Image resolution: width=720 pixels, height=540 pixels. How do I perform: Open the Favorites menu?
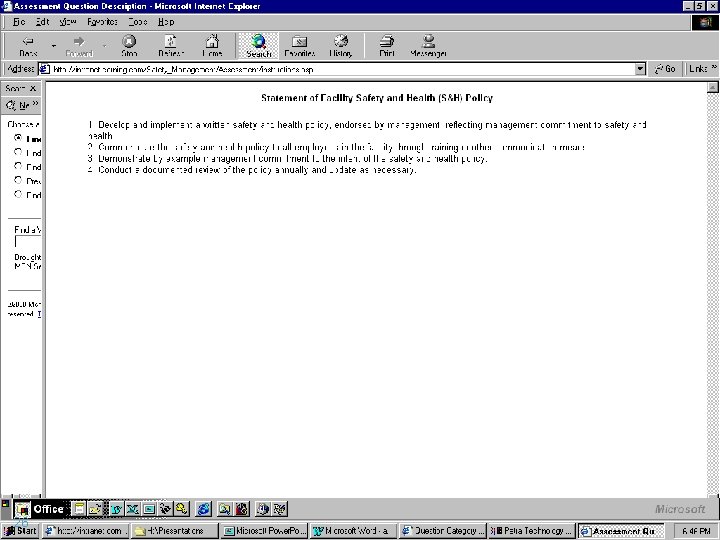click(102, 22)
